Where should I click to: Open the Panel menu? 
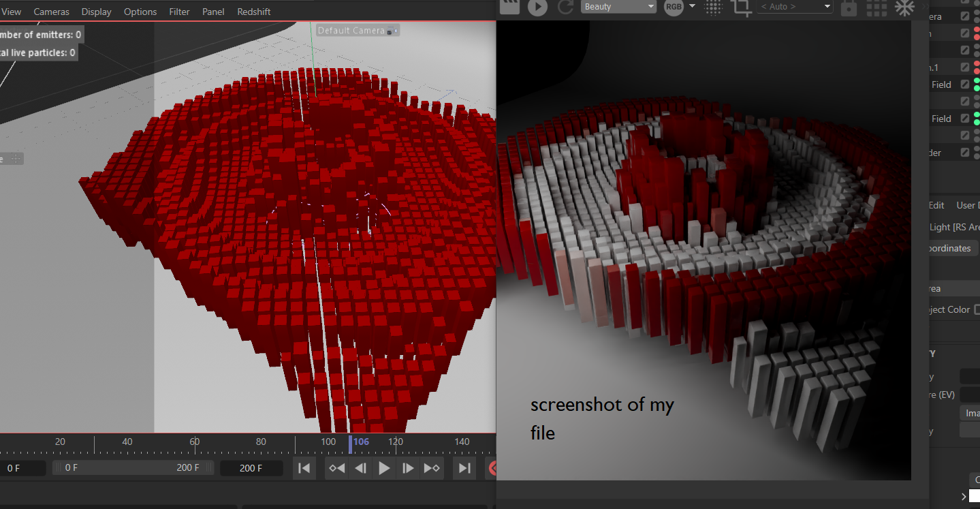pyautogui.click(x=213, y=12)
